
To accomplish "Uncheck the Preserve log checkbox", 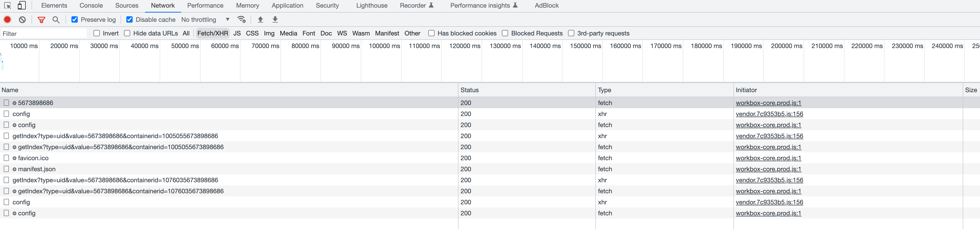I will coord(75,19).
